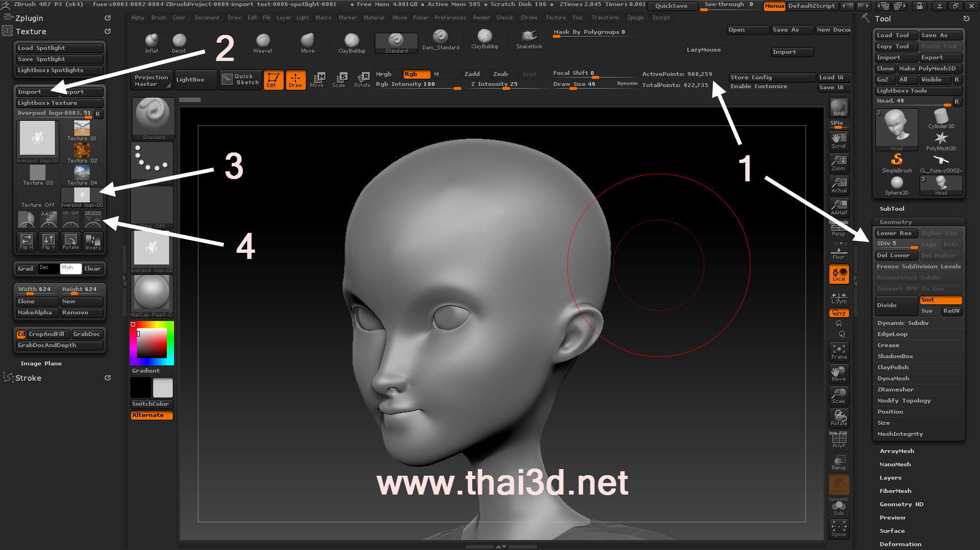Screen dimensions: 980x550
Task: Expand the ZRemesher section
Action: 895,389
